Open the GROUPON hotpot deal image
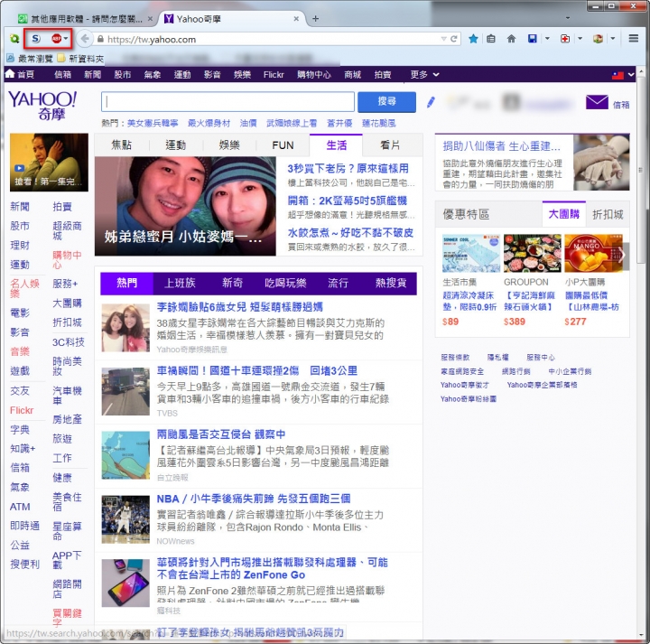The width and height of the screenshot is (650, 644). tap(532, 254)
